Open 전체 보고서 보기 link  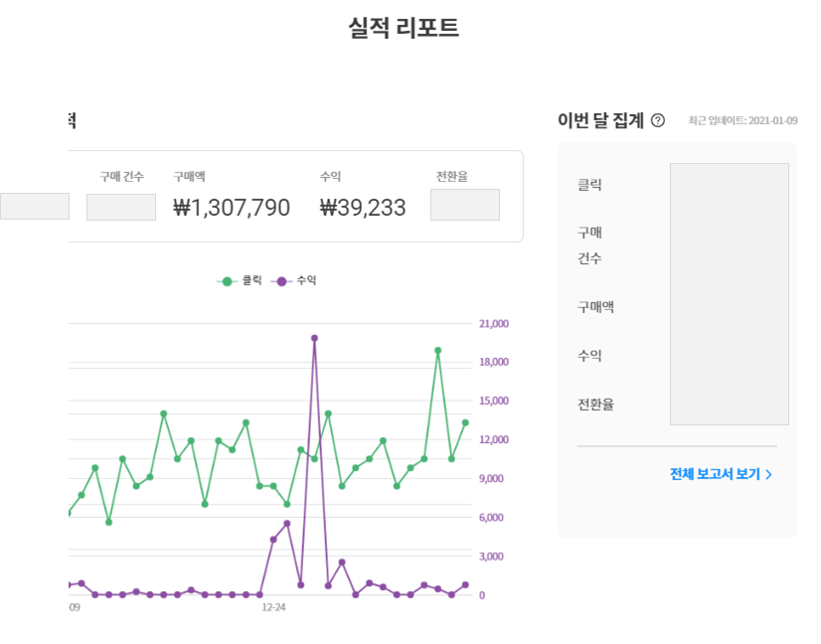point(721,474)
